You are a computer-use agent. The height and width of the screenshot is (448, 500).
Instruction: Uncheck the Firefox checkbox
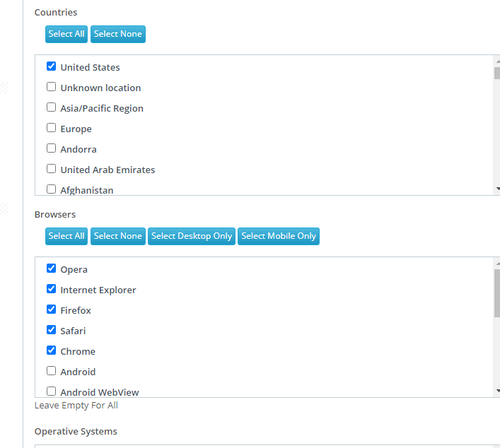[51, 309]
